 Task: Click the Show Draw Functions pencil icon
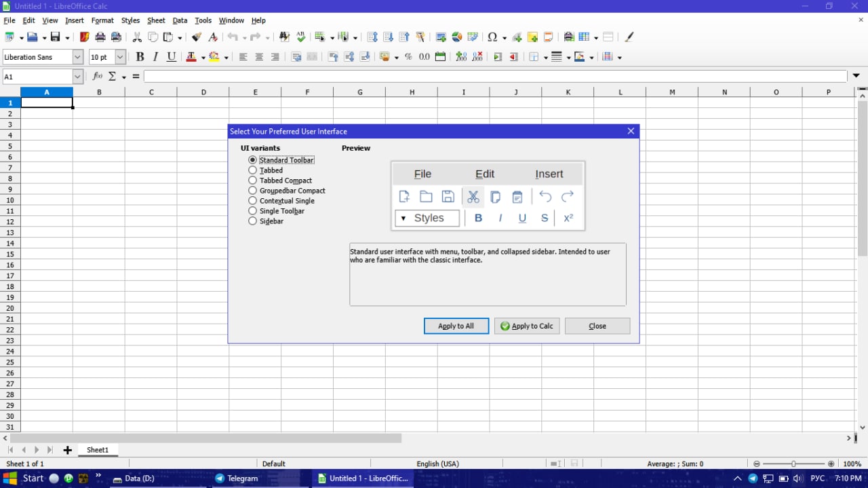[x=629, y=37]
